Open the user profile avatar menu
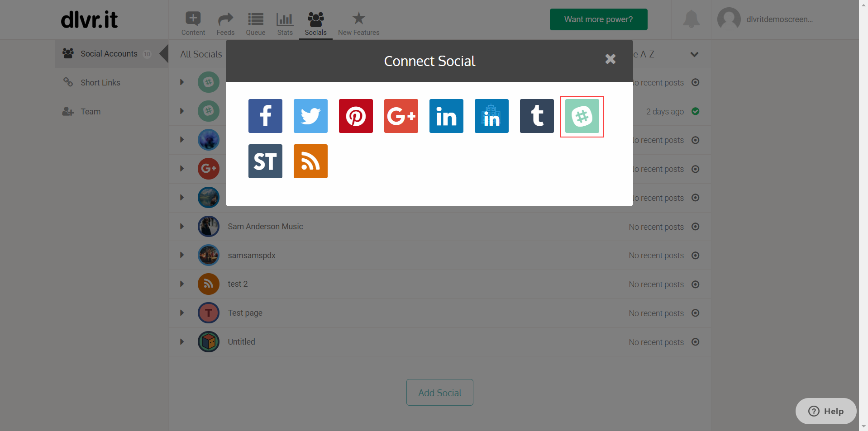The width and height of the screenshot is (868, 431). (729, 19)
